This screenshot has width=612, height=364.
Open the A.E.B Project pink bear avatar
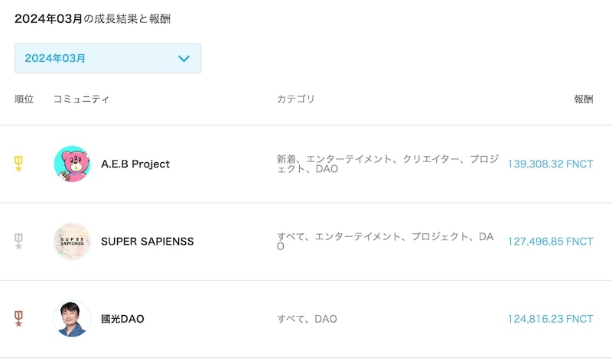point(72,164)
